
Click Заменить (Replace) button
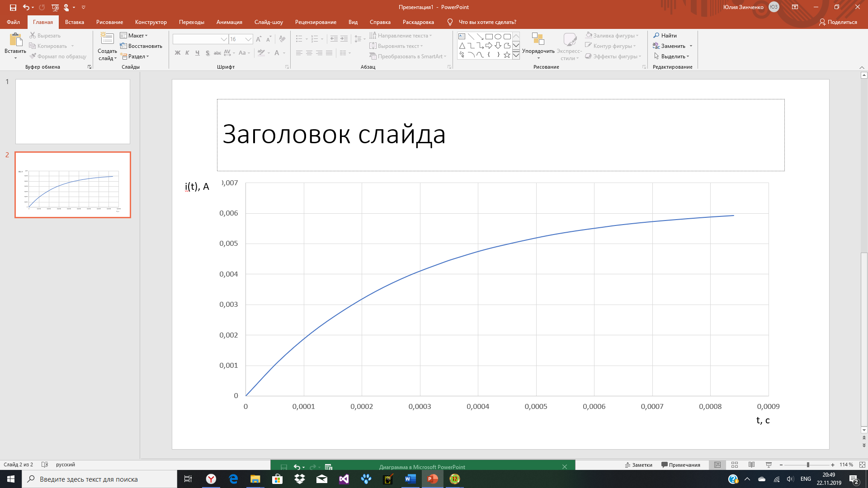pyautogui.click(x=669, y=46)
